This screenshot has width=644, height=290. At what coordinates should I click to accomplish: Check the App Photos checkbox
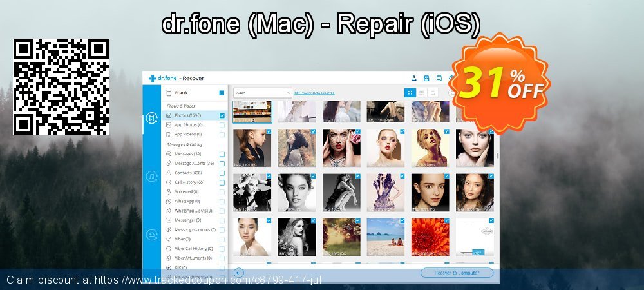pyautogui.click(x=222, y=125)
